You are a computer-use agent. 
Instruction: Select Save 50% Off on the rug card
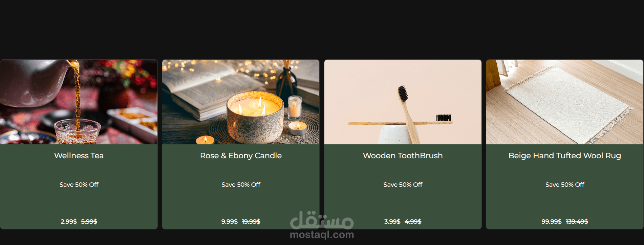(x=565, y=185)
